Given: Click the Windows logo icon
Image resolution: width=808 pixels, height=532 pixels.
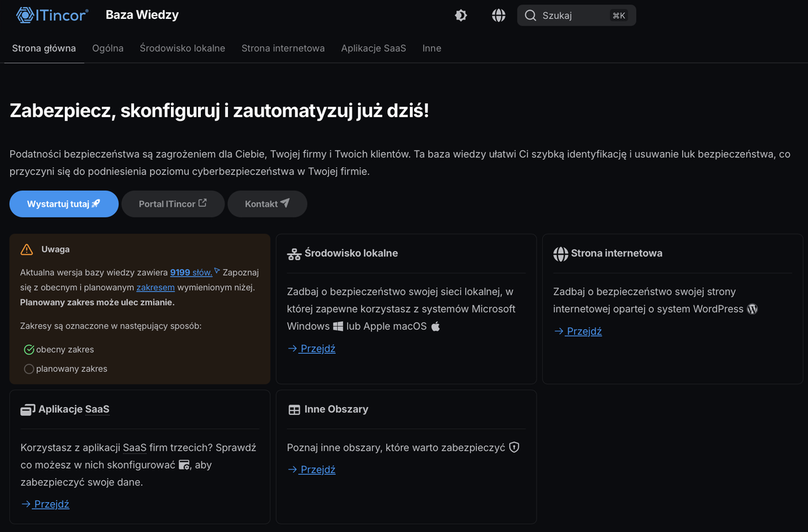Looking at the screenshot, I should tap(338, 326).
